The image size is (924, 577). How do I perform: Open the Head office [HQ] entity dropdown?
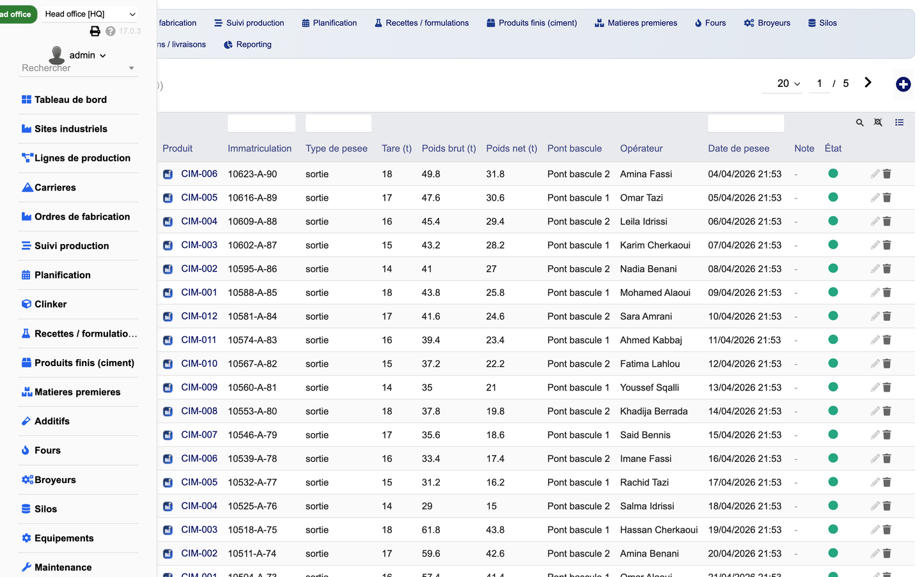click(x=90, y=14)
